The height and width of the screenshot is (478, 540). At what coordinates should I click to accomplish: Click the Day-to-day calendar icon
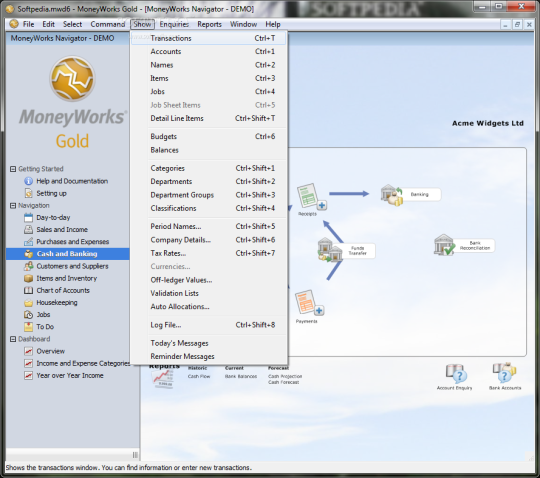29,217
